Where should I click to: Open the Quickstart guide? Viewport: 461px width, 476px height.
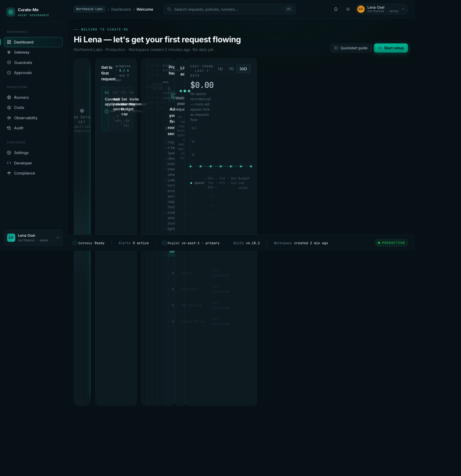[351, 48]
